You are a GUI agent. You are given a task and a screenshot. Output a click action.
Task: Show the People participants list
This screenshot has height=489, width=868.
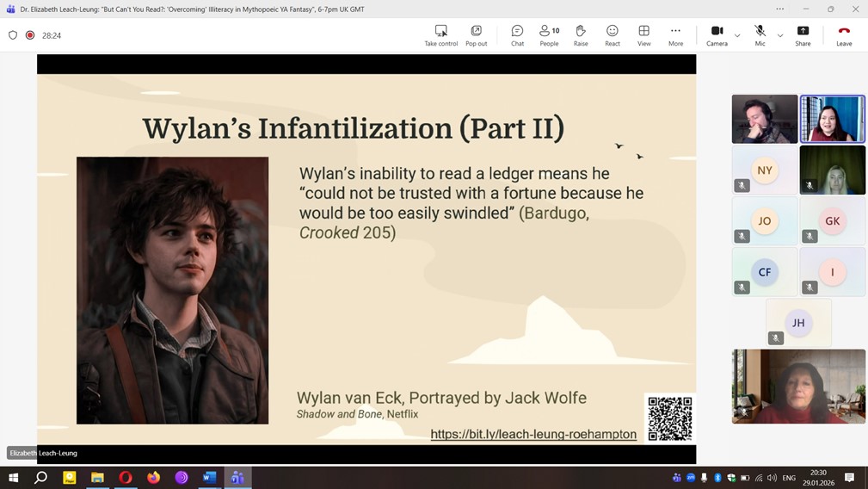(x=549, y=35)
